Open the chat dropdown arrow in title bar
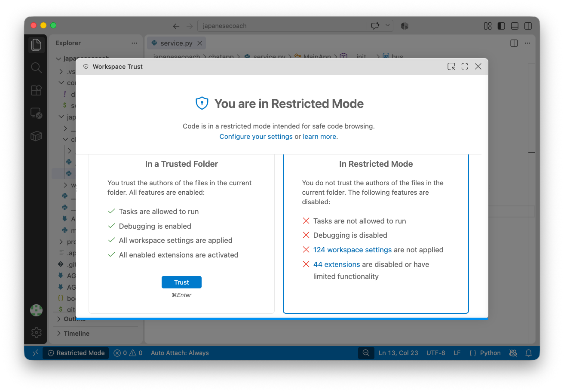The width and height of the screenshot is (564, 392). [x=388, y=26]
